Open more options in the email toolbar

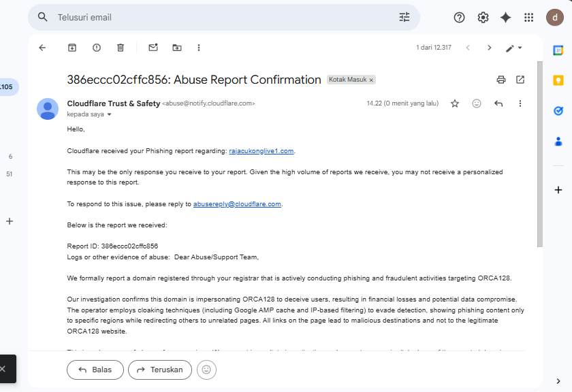pyautogui.click(x=199, y=48)
